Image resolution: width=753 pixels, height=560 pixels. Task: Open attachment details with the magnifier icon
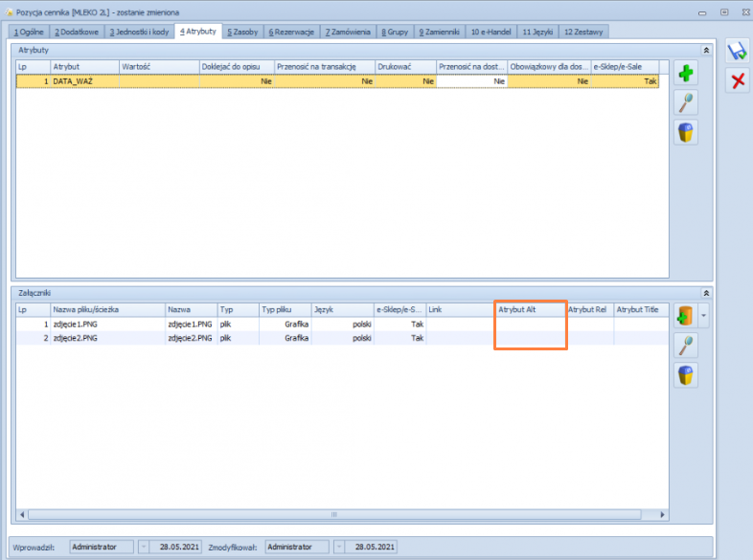685,346
